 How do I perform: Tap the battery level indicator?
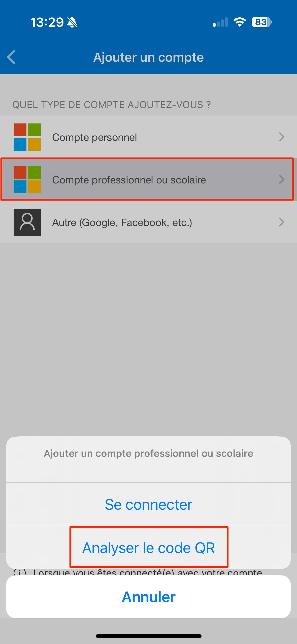[261, 22]
